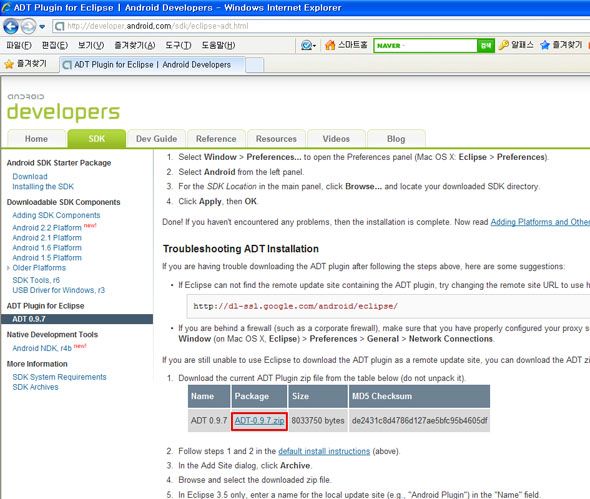Viewport: 590px width, 499px height.
Task: Click the ADT Plugin for Eclipse sidebar heading
Action: (45, 306)
